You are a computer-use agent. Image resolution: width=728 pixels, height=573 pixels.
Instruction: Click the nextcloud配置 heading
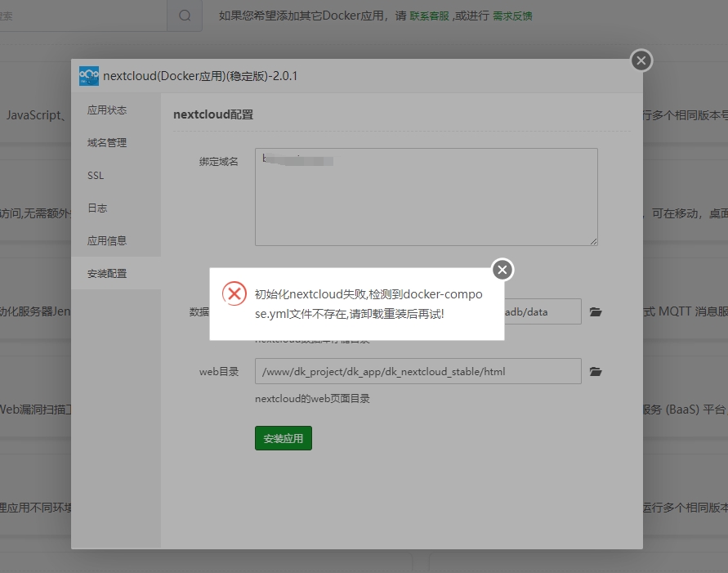click(213, 114)
